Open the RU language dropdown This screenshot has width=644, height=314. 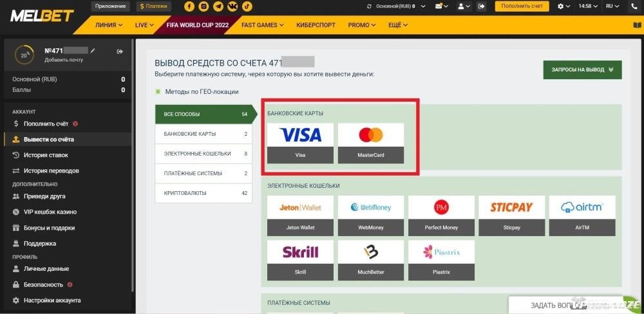click(614, 6)
